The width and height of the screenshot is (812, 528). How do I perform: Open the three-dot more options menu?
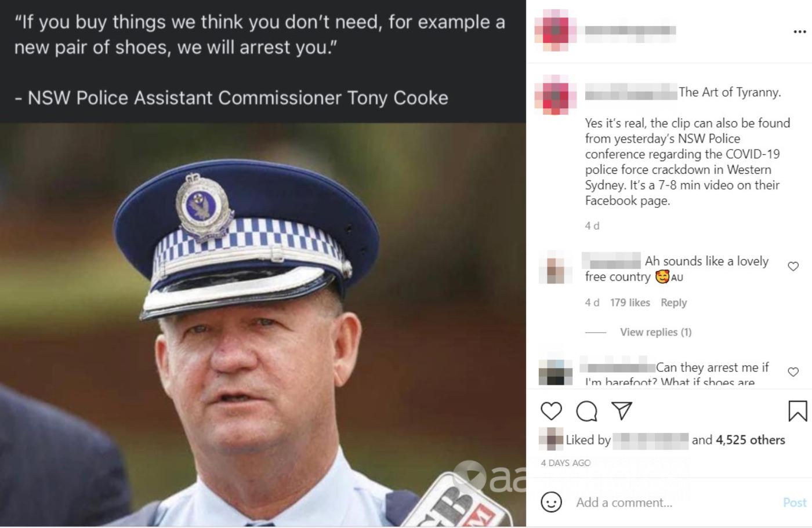coord(800,31)
